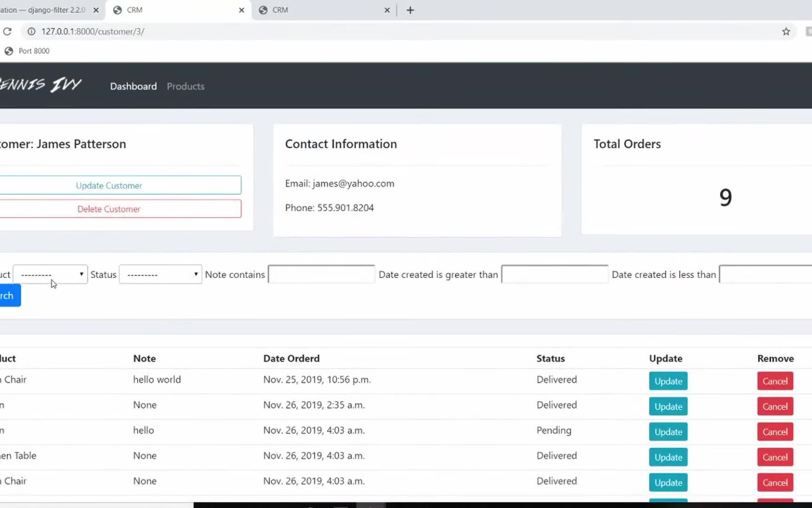
Task: Open a new browser tab with the plus icon
Action: point(410,10)
